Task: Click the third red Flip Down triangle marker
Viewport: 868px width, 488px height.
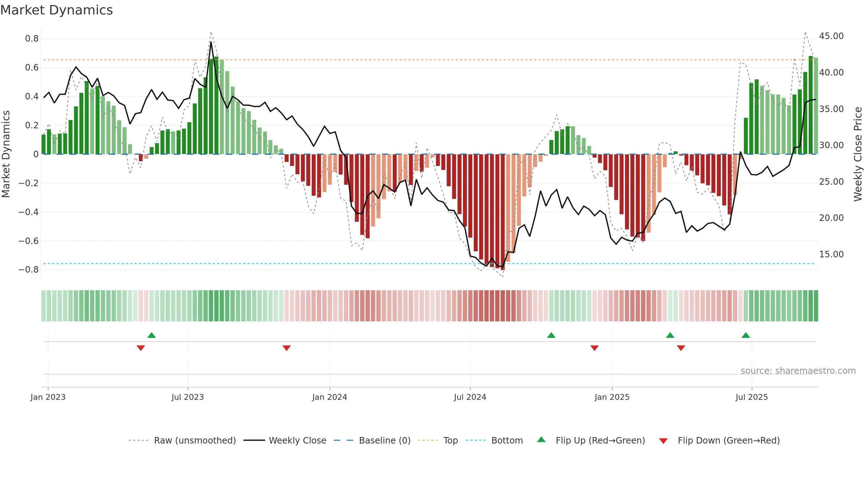Action: point(595,348)
